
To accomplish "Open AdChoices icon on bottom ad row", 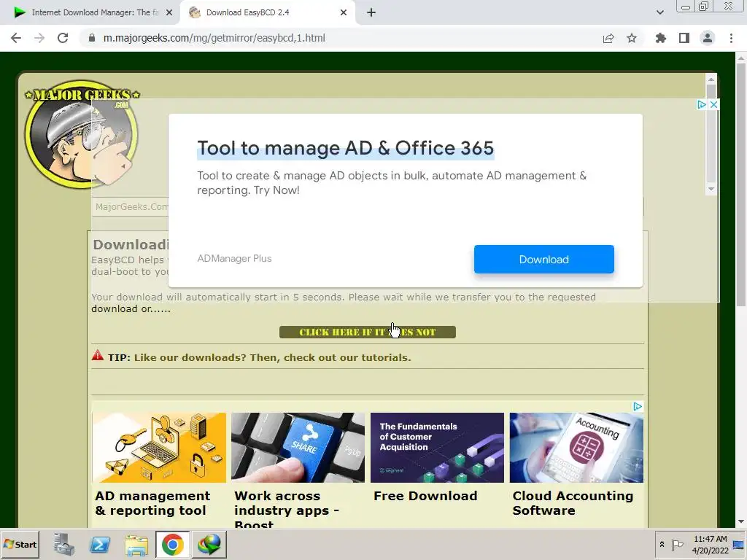I will pyautogui.click(x=638, y=406).
